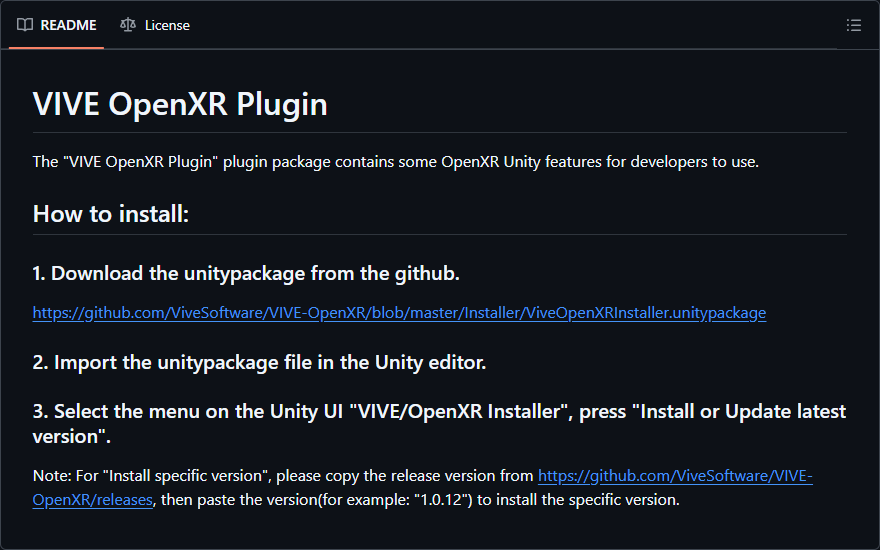Click the "How to install:" heading

point(111,214)
